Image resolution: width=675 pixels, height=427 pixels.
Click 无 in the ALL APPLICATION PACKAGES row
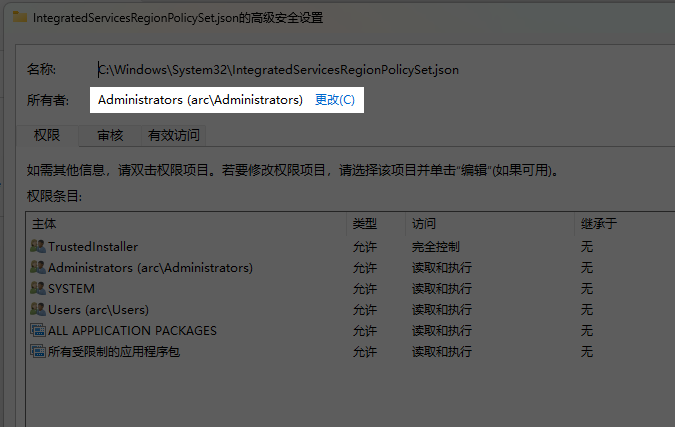click(x=587, y=331)
